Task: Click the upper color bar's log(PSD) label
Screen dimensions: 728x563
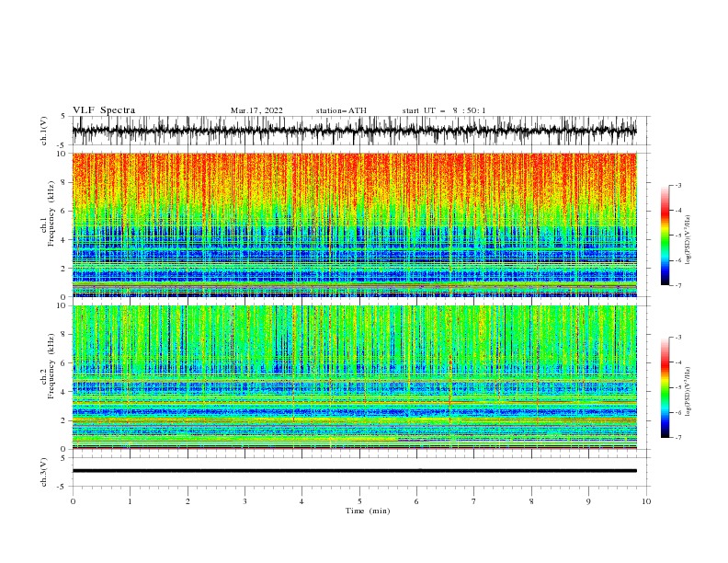Action: tap(688, 240)
